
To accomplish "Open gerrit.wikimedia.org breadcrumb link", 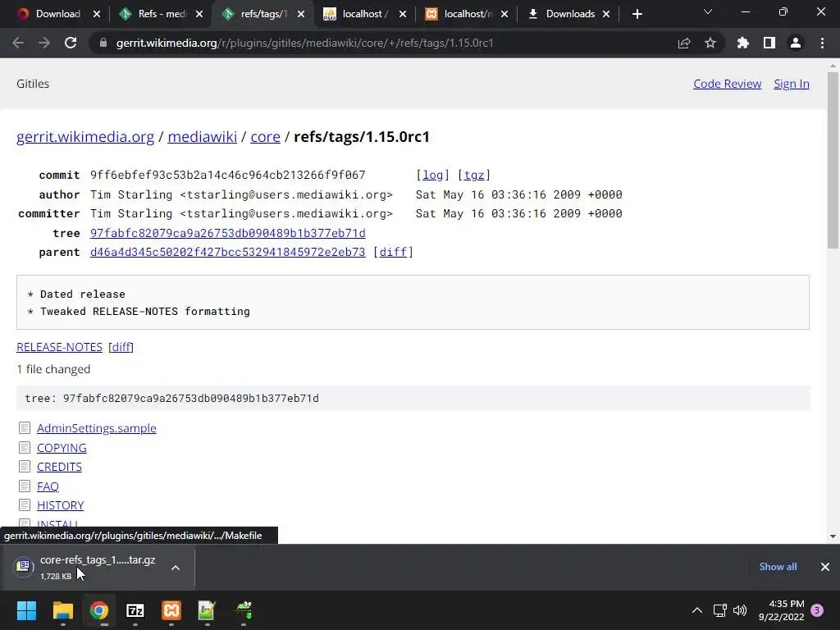I will pyautogui.click(x=85, y=137).
